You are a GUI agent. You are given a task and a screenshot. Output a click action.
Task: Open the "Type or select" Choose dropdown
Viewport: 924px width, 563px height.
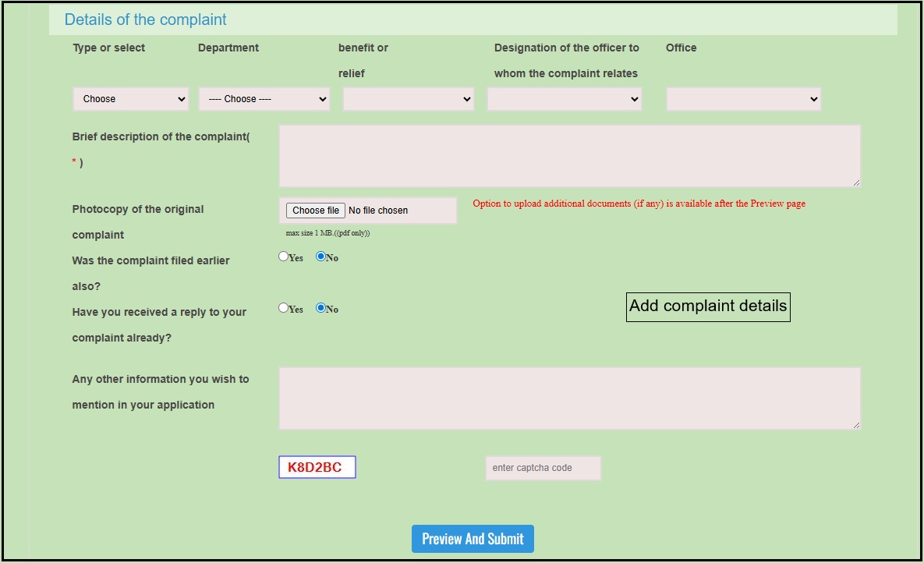[130, 99]
